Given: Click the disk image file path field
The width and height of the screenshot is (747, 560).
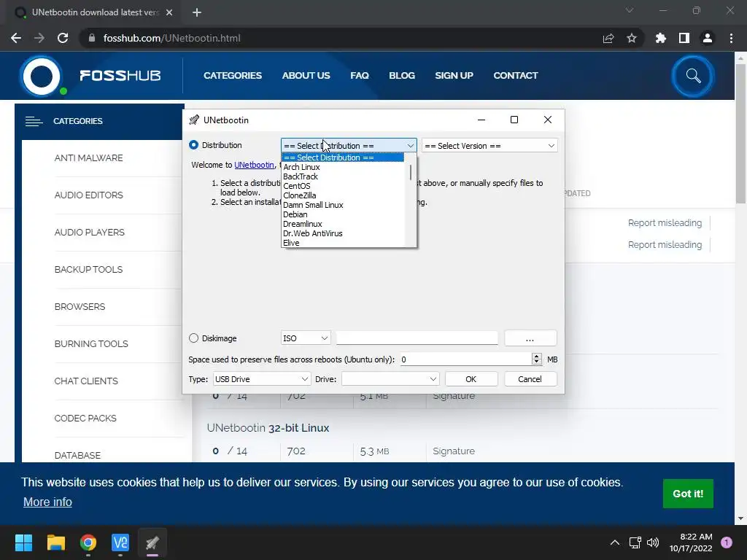Looking at the screenshot, I should (x=417, y=338).
